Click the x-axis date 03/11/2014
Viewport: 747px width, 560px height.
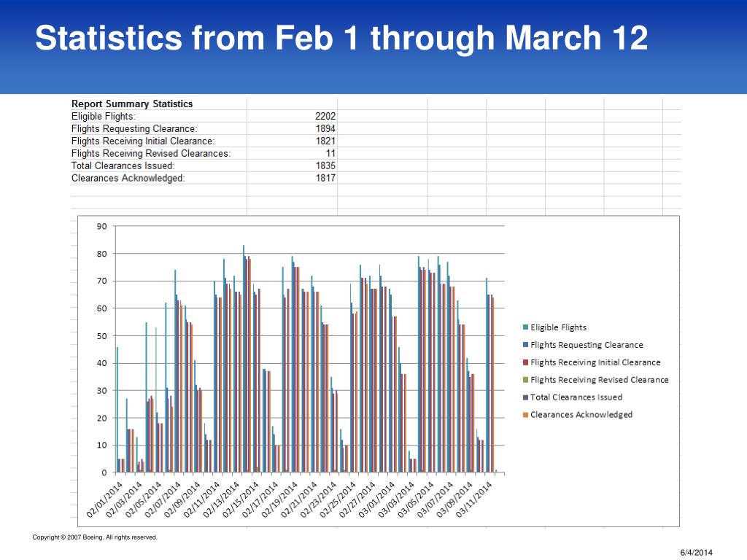point(474,499)
